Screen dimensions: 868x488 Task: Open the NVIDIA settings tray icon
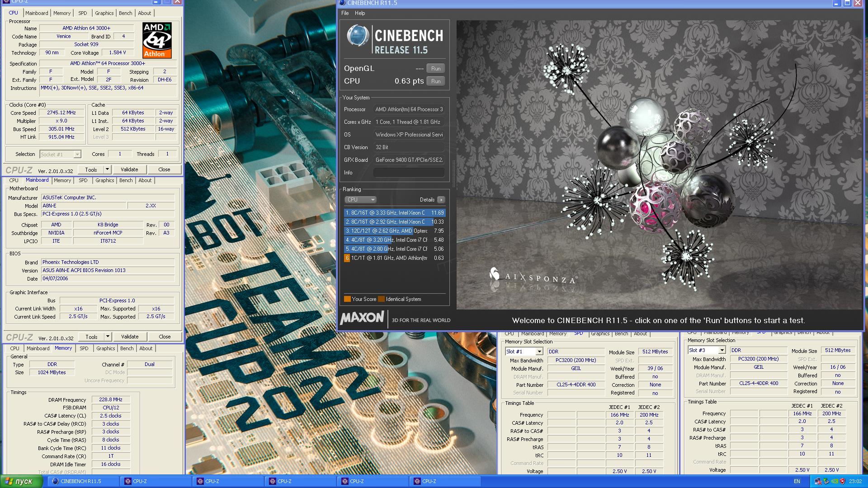(835, 482)
